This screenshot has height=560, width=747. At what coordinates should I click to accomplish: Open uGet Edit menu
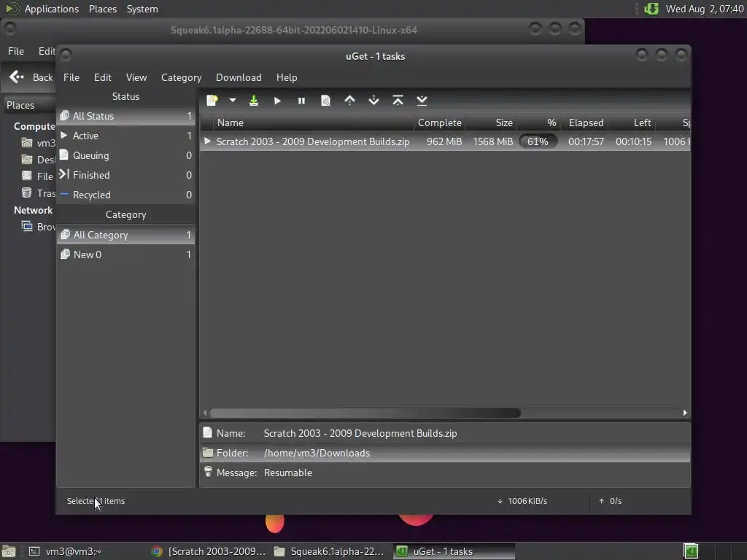click(102, 77)
